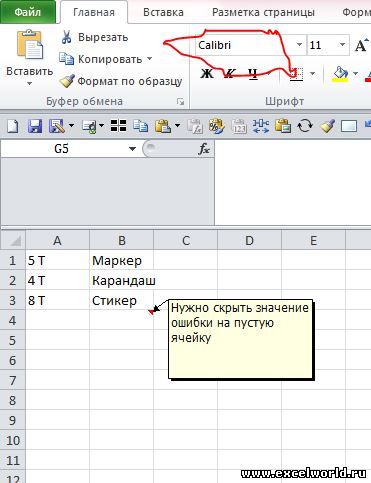Click the quick toolbar copy sheets icon
This screenshot has width=371, height=483.
coord(140,126)
